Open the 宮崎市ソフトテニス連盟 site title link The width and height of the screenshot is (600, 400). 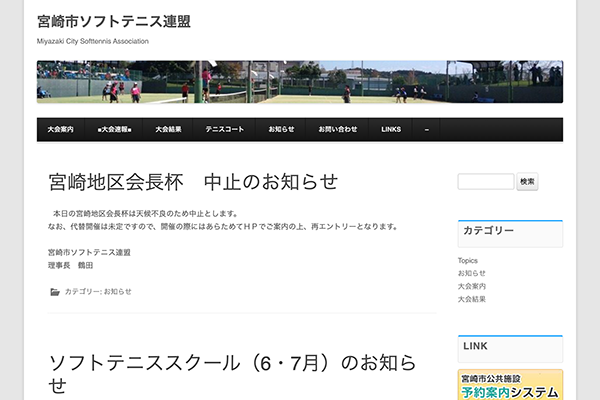click(x=113, y=21)
